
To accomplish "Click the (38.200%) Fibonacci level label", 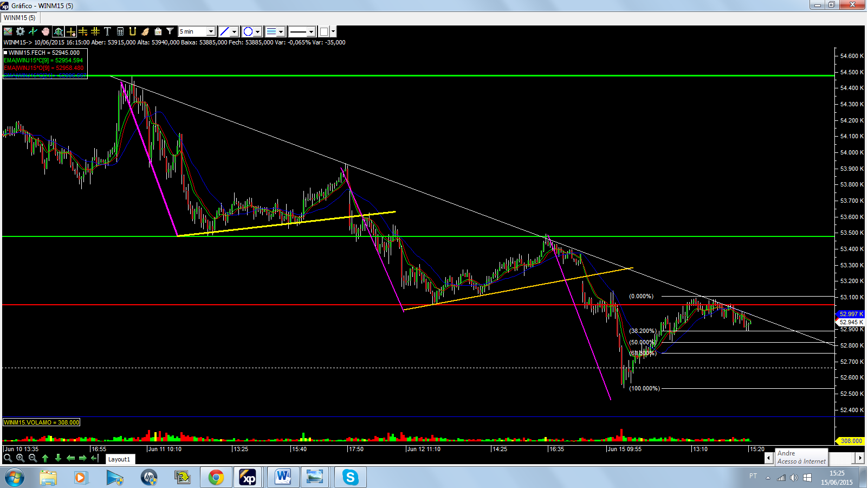I will coord(643,331).
